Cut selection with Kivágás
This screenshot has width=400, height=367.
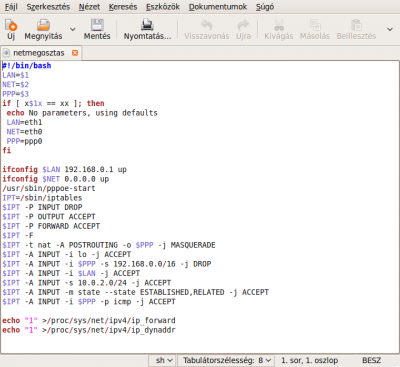pyautogui.click(x=279, y=30)
